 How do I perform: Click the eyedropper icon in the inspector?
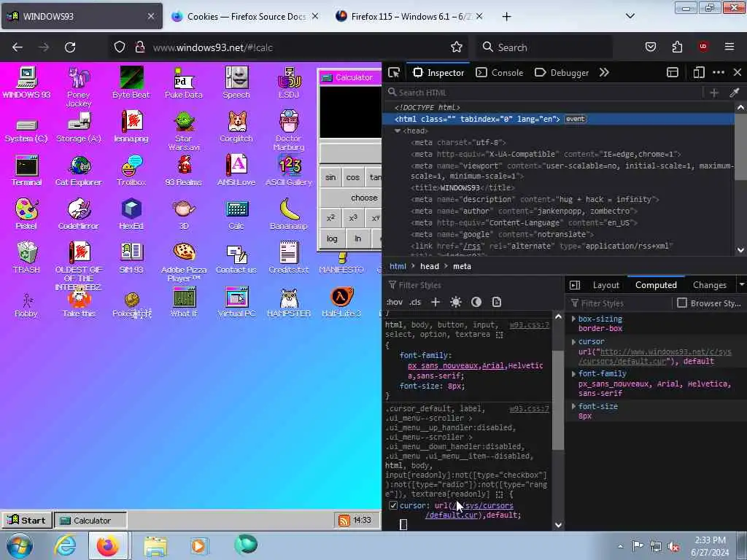pyautogui.click(x=734, y=93)
